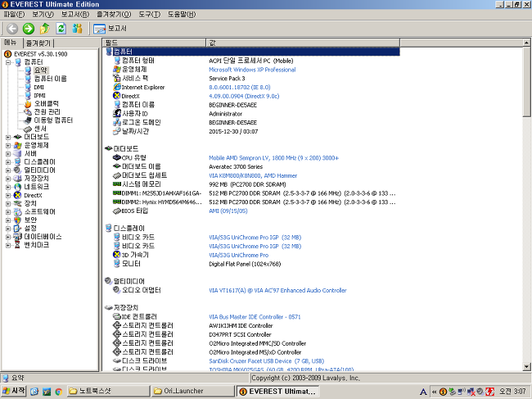
Task: Select 컴퓨터 이름 tree item
Action: [50, 79]
